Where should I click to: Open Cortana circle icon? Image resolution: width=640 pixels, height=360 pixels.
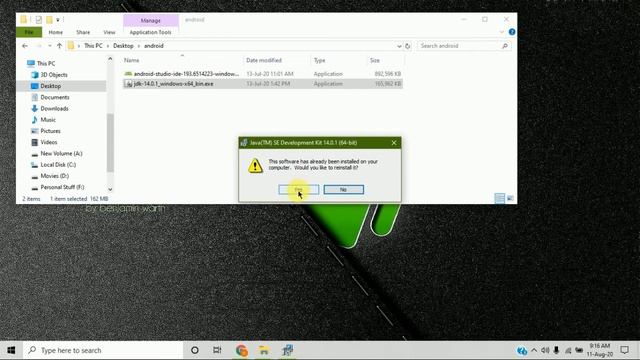[x=195, y=350]
